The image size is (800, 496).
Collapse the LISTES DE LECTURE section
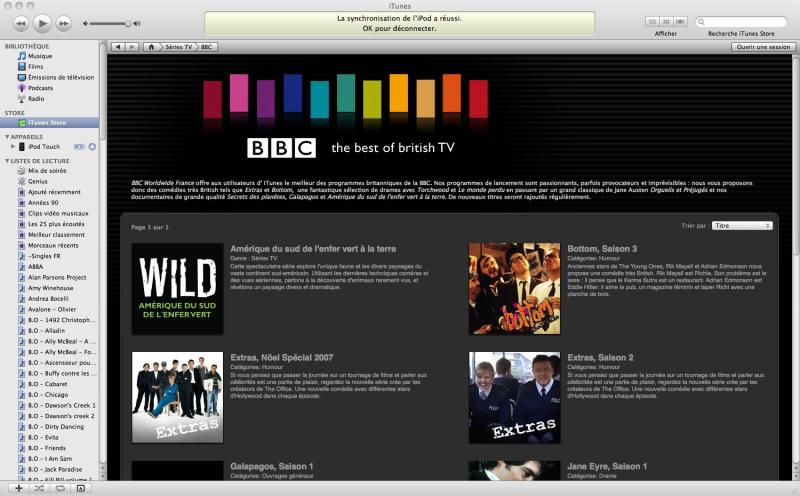[7, 161]
